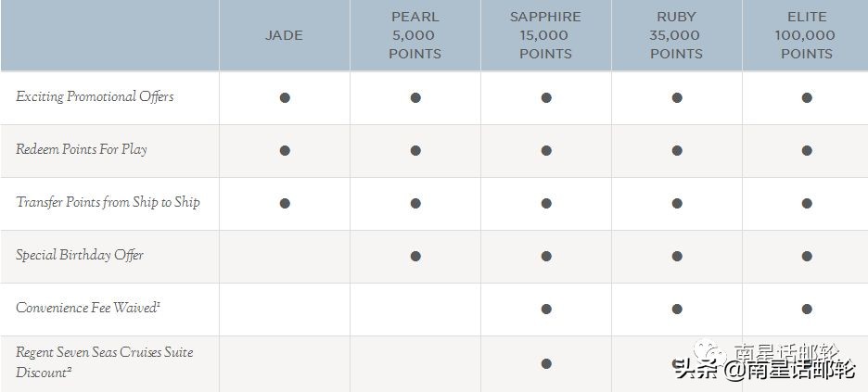Select the PEARL 5,000 POINTS column header
The width and height of the screenshot is (868, 392).
point(415,35)
